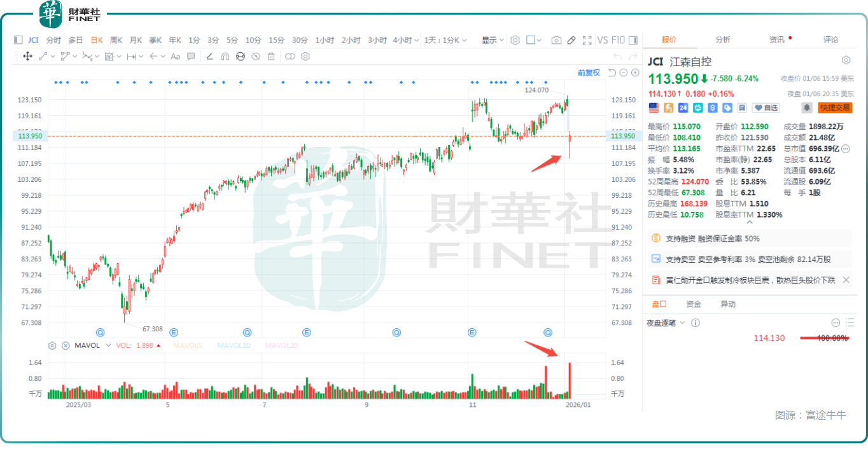Toggle left sidebar panel icon
Viewport: 868px width, 456px height.
pos(18,40)
